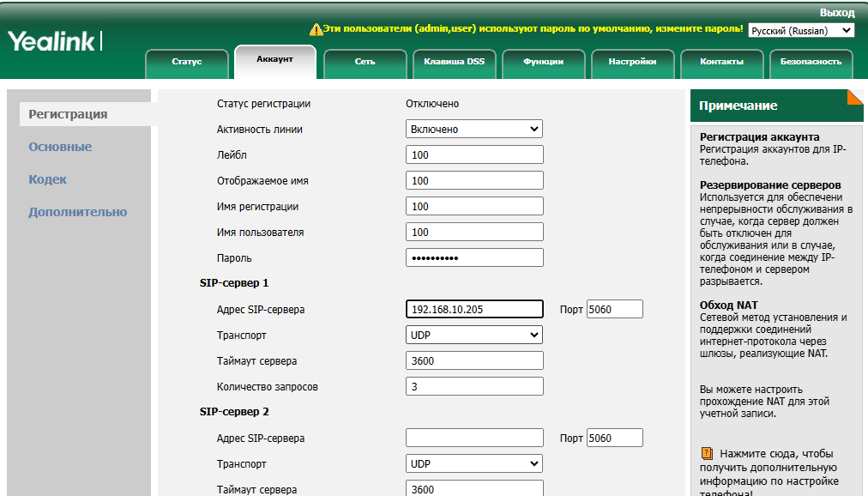Click the Регистрация аккаунта note heading

(760, 136)
